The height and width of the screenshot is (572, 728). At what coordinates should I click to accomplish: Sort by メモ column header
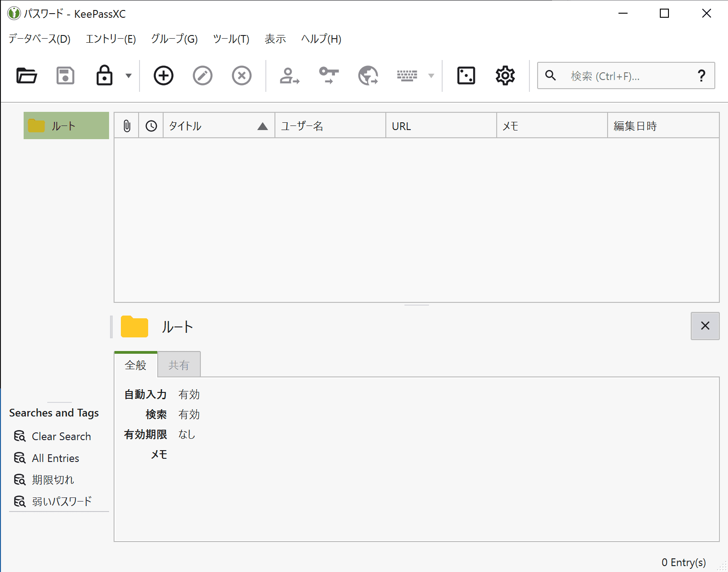pyautogui.click(x=552, y=126)
